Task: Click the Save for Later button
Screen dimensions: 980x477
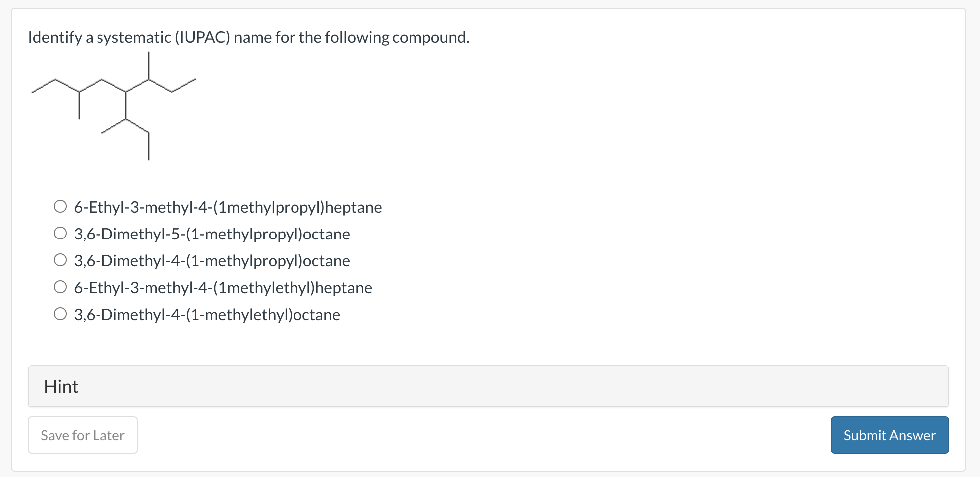Action: 82,435
